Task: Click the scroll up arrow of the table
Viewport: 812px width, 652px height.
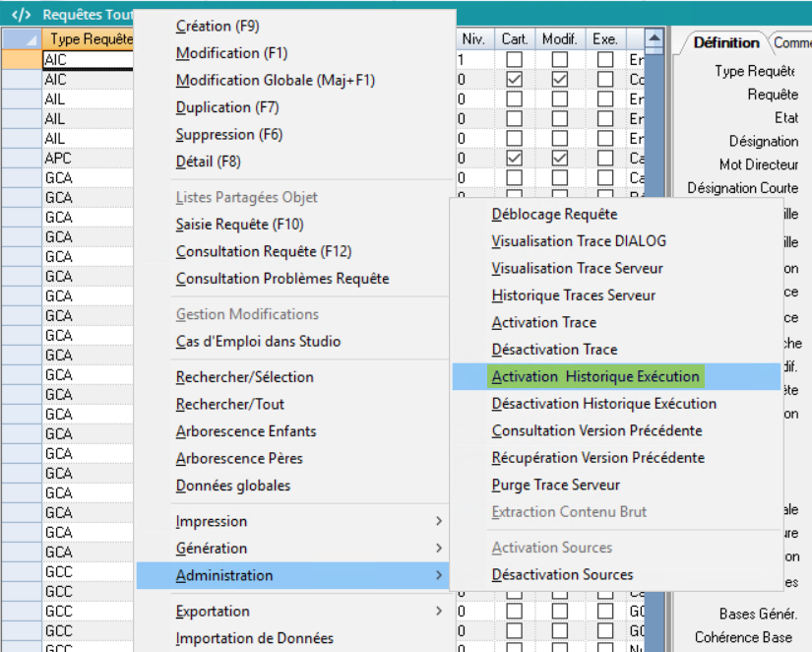Action: point(655,38)
